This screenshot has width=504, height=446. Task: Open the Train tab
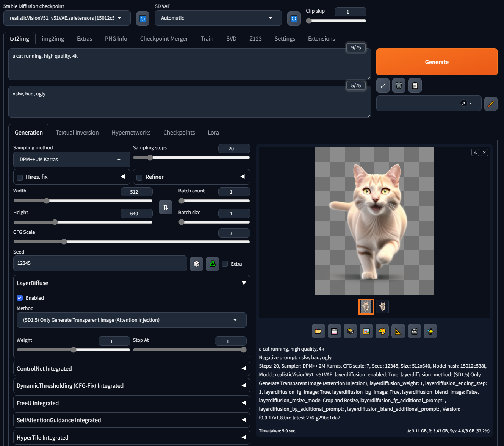tap(207, 39)
